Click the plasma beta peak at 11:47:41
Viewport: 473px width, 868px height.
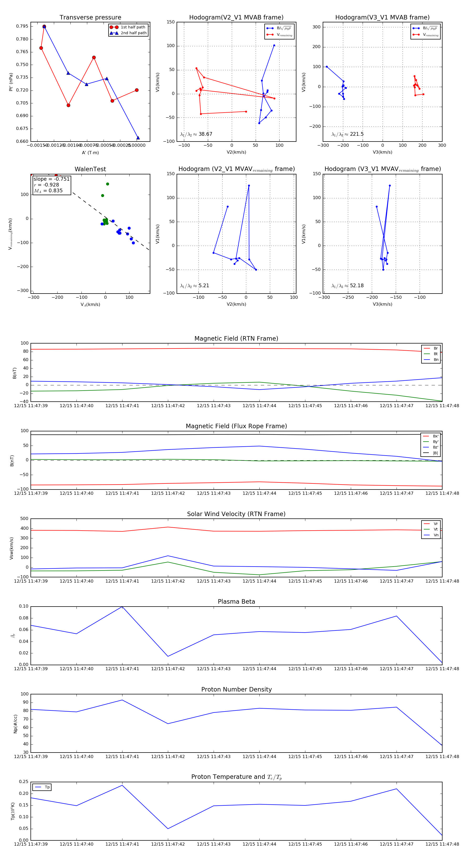[122, 607]
